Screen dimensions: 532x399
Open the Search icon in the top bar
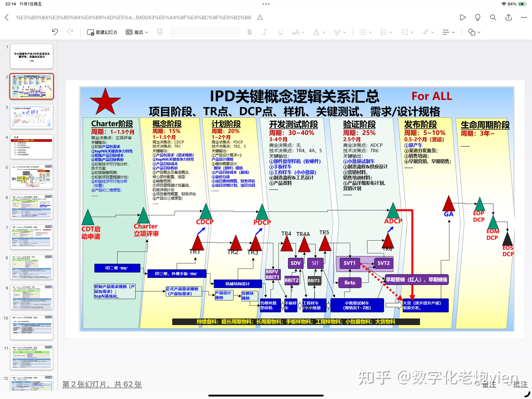(493, 17)
